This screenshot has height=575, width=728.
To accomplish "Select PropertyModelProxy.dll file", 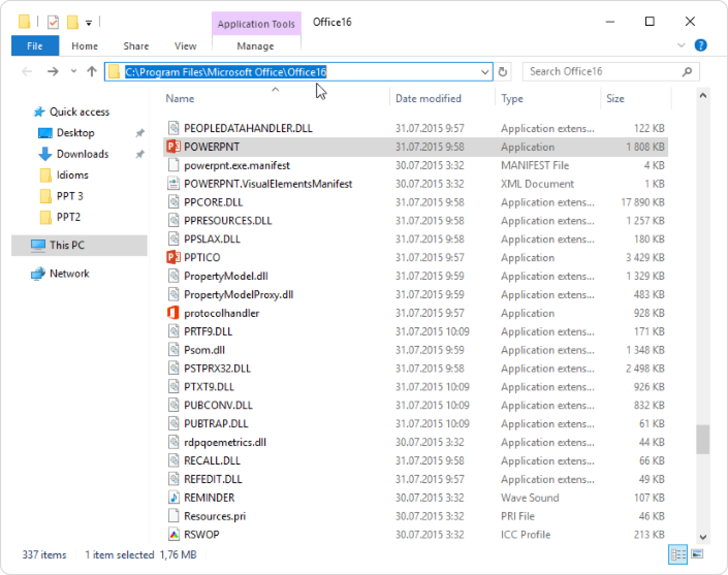I will pos(416,295).
